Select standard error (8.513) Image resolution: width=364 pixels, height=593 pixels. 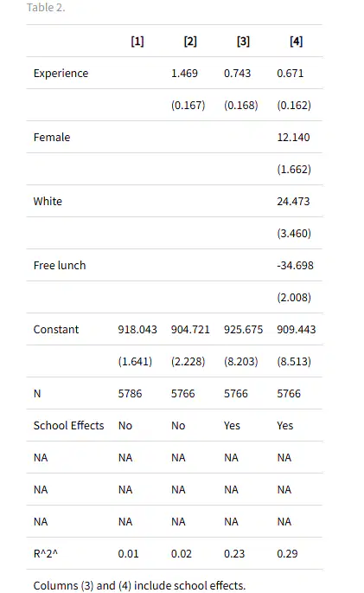[x=294, y=362]
